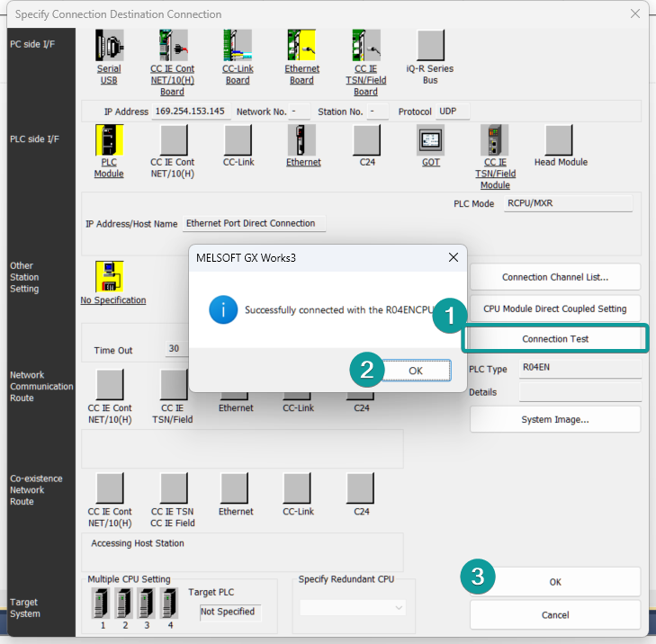Select the Ethernet Board icon
This screenshot has width=656, height=644.
point(301,45)
